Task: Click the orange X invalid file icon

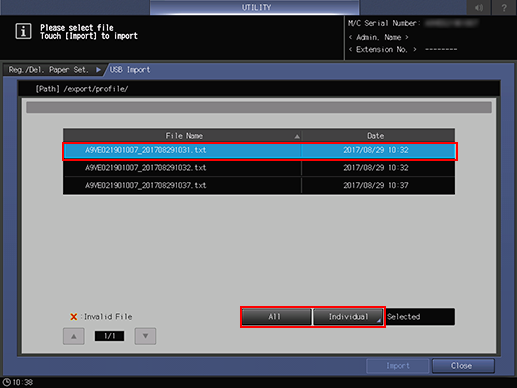Action: (74, 317)
